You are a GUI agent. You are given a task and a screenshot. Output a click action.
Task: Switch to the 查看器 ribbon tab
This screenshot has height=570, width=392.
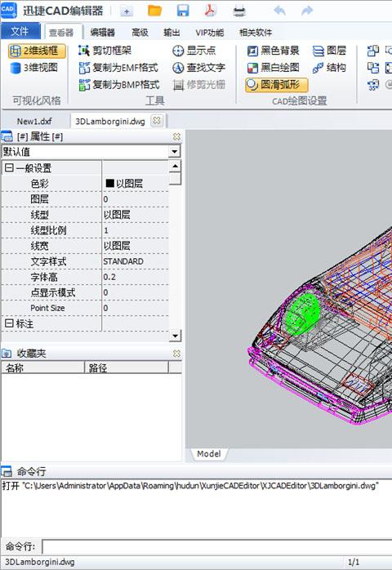tap(61, 33)
